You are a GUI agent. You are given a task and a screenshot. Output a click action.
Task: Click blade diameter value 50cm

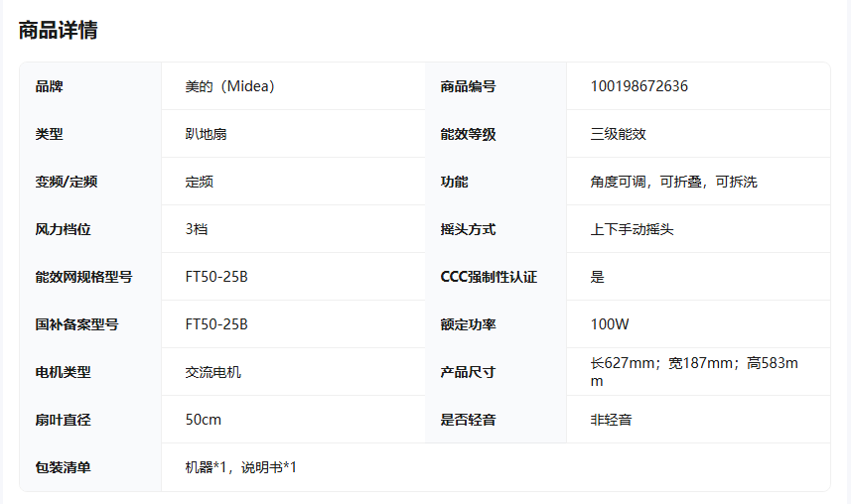pos(204,420)
